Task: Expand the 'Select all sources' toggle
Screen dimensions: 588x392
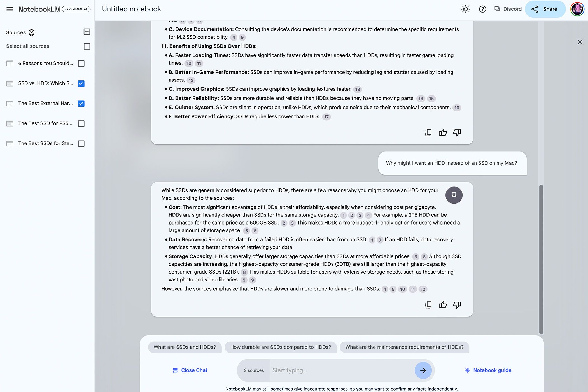Action: coord(87,46)
